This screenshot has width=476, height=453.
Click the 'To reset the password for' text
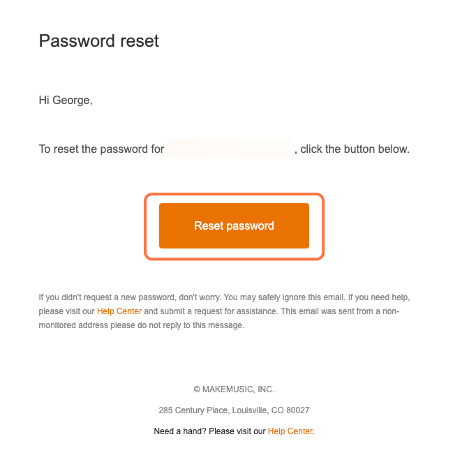101,149
